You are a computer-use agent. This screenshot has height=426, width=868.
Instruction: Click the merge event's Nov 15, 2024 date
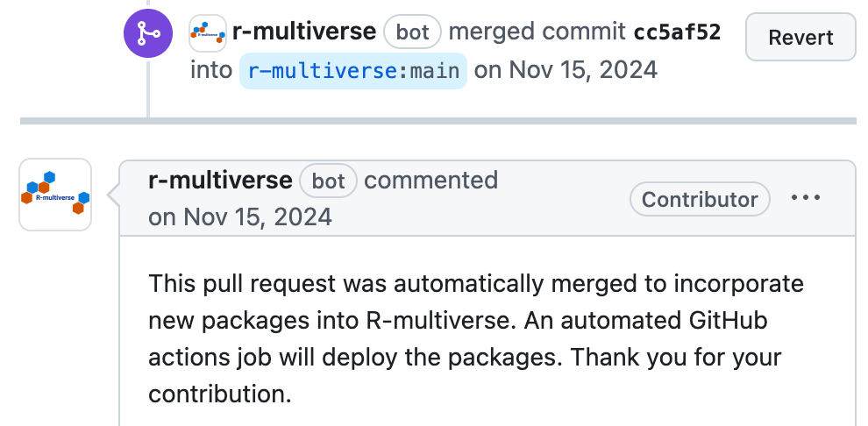(582, 70)
